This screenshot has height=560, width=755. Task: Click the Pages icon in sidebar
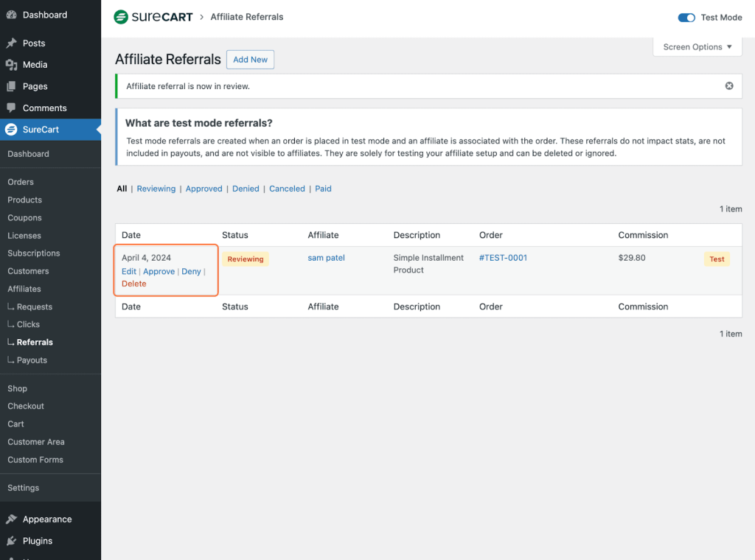pos(11,86)
